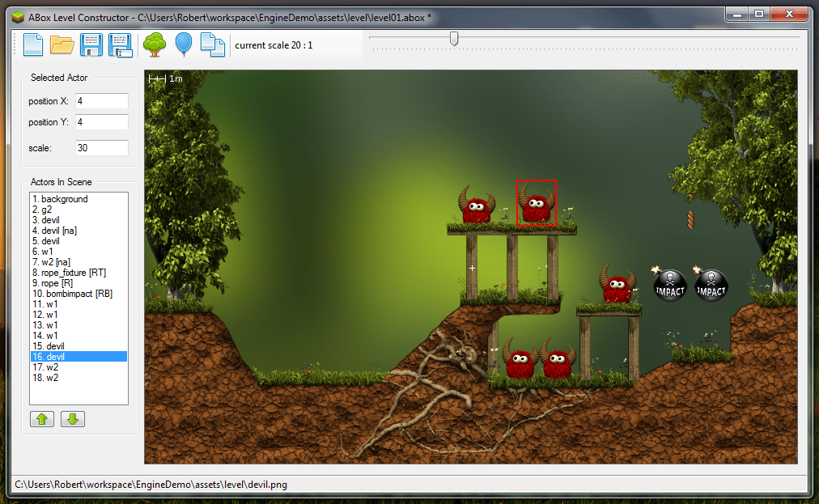Image resolution: width=819 pixels, height=504 pixels.
Task: Click the hanging rope in the scene
Action: [690, 217]
